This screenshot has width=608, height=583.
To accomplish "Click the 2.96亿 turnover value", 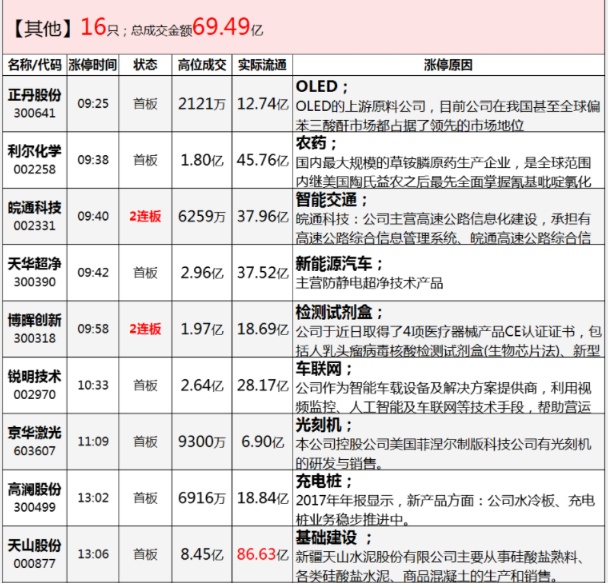I will pos(202,273).
